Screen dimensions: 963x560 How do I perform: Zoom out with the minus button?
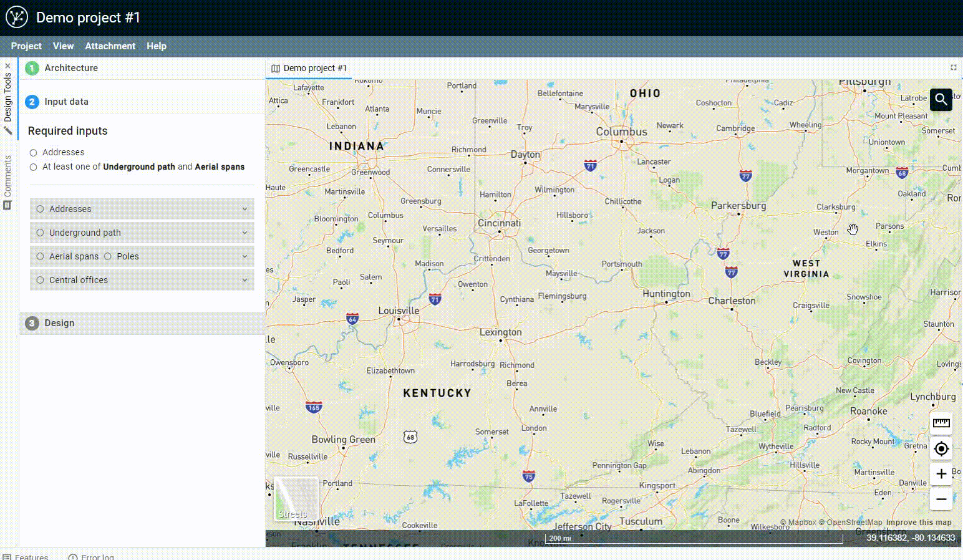[941, 499]
